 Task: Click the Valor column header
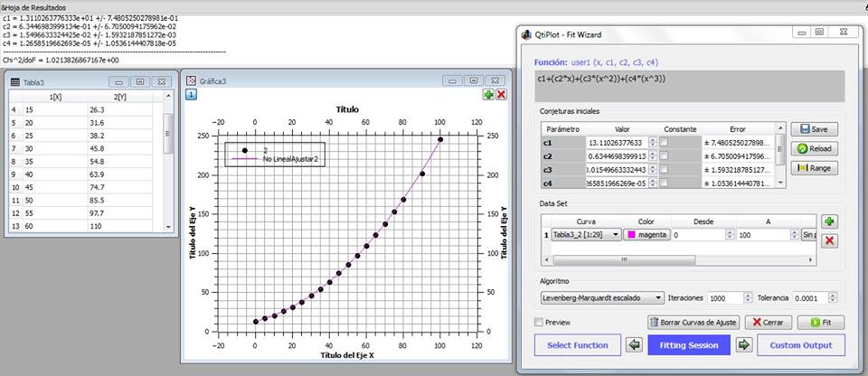click(x=622, y=129)
